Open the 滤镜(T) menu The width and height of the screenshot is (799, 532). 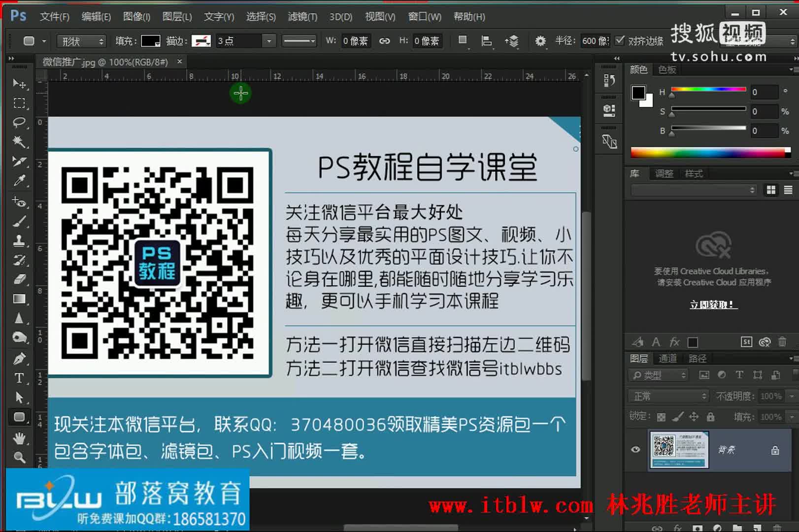302,17
